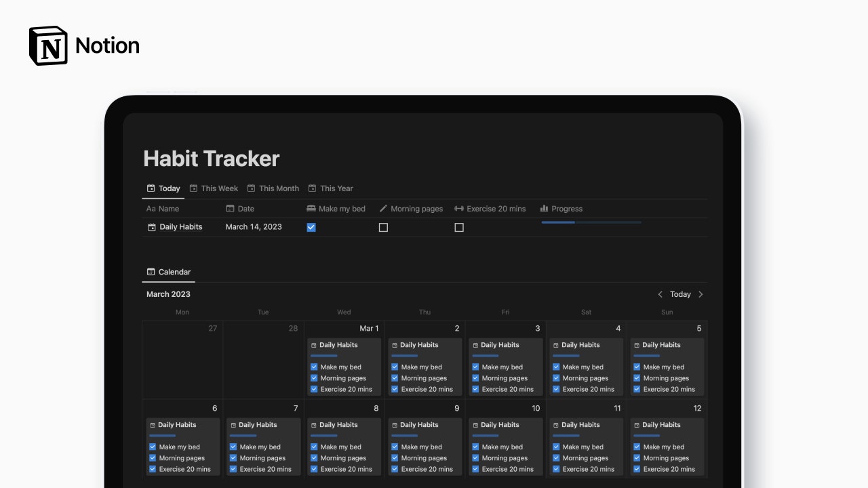Click the calendar icon on the This Month tab
Screen dimensions: 868x488
251,188
